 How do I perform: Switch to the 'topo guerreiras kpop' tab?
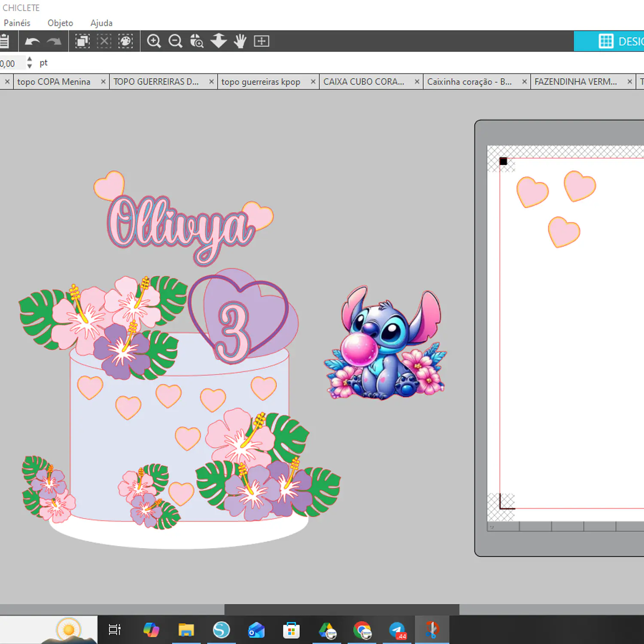pos(261,82)
